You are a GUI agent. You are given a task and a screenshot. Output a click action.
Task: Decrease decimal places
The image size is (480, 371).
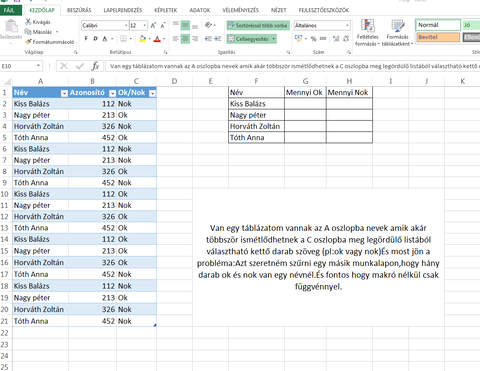(346, 39)
